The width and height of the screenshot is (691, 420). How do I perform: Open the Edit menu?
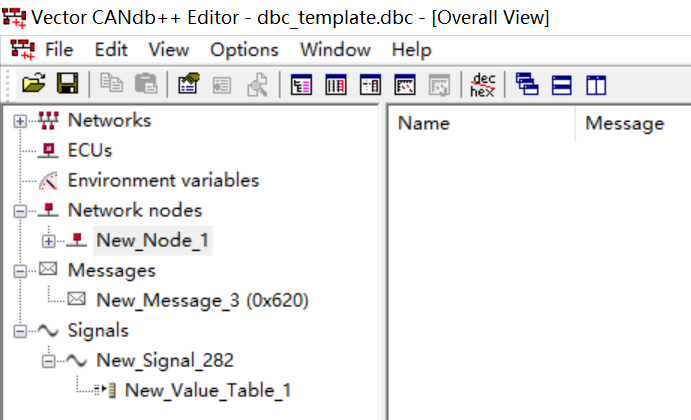pos(111,49)
